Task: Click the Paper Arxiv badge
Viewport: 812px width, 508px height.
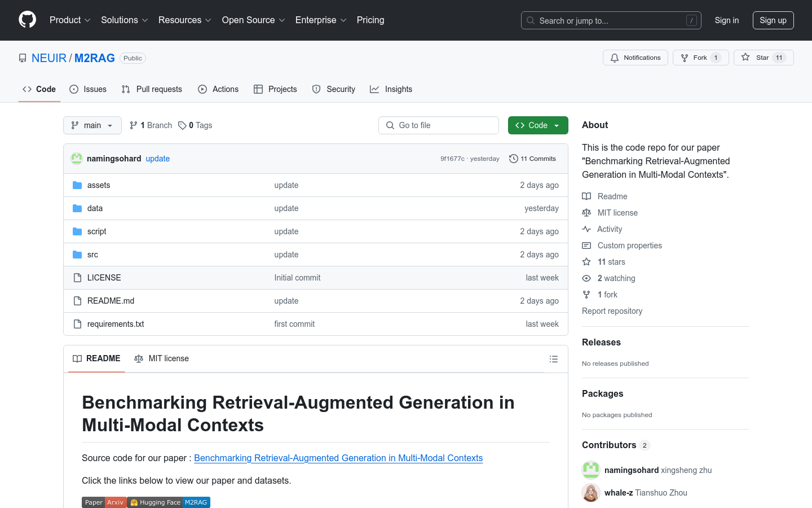Action: pyautogui.click(x=104, y=502)
